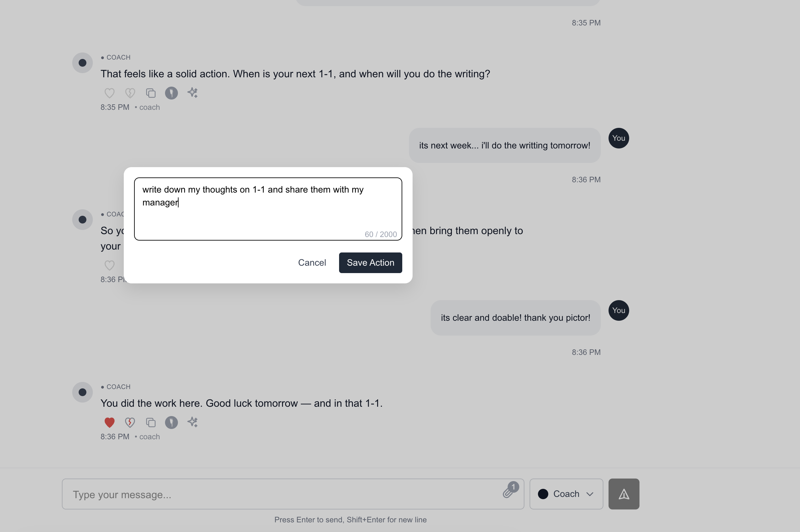Screen dimensions: 800x532
Task: Attach a file with the paperclip icon
Action: pos(507,494)
